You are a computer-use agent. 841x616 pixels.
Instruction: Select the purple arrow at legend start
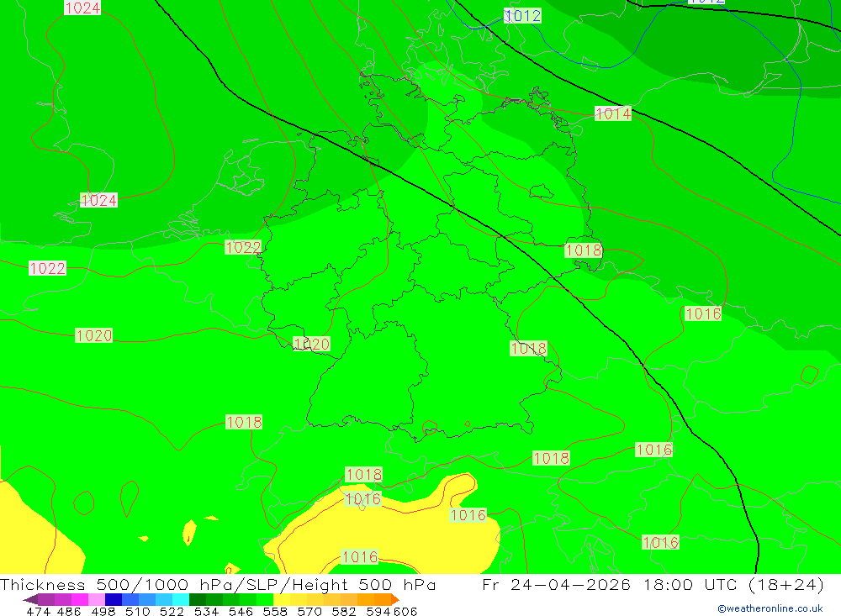click(x=30, y=599)
